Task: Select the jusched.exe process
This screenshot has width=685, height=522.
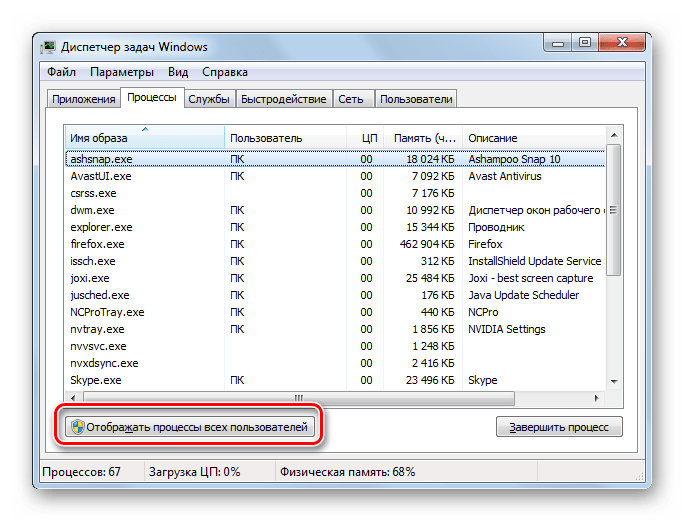Action: (335, 295)
